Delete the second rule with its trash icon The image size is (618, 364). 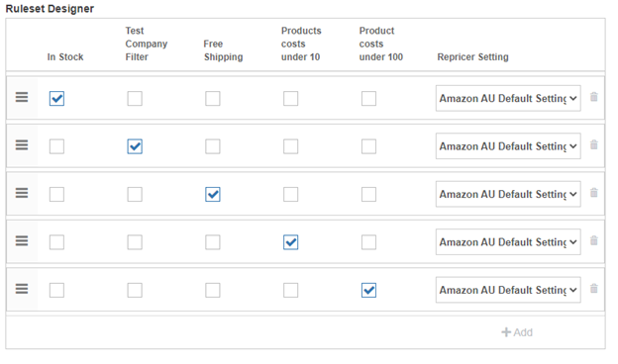coord(593,144)
